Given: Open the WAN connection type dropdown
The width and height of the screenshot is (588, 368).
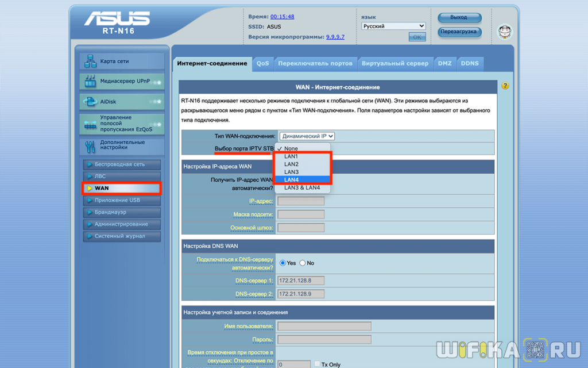Looking at the screenshot, I should (307, 136).
